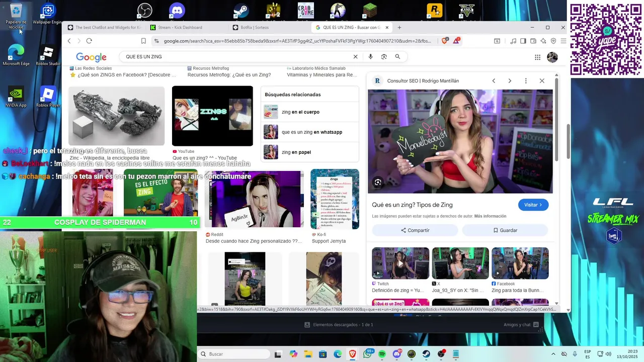Open the Google apps grid
Screen dimensions: 644x362
(537, 57)
